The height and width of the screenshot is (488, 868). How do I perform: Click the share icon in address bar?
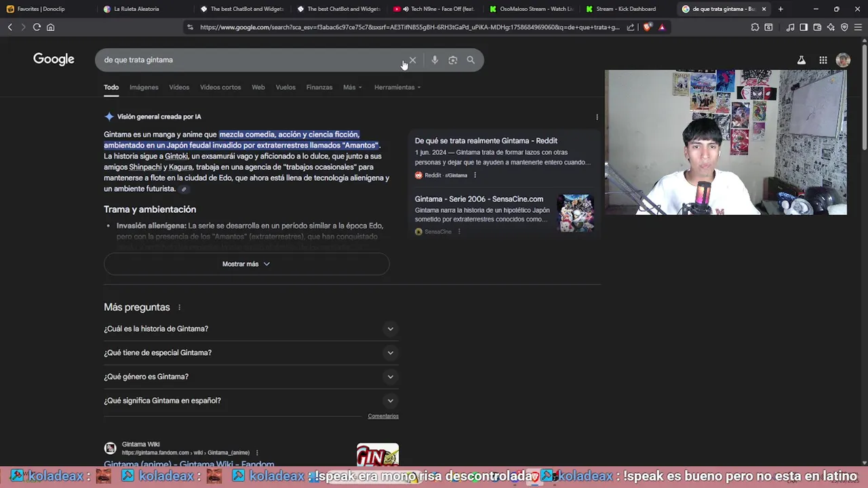[x=631, y=27]
